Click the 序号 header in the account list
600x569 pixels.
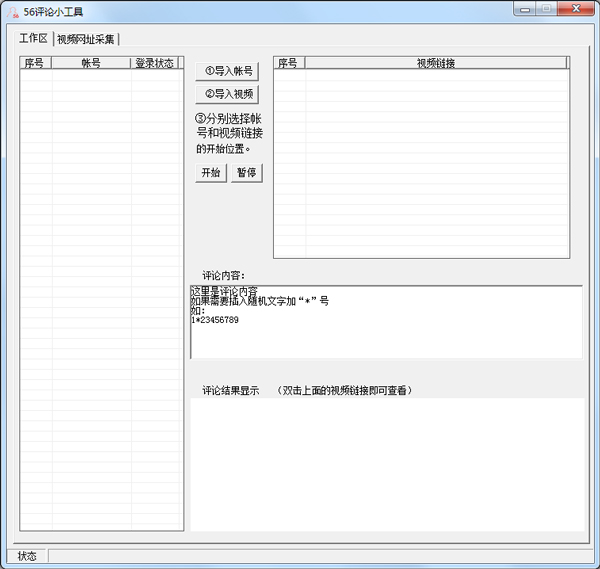coord(35,63)
